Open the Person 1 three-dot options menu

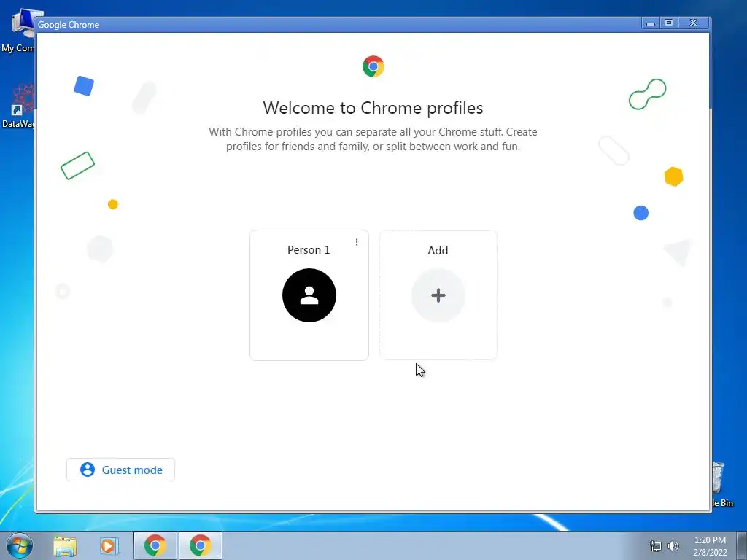pyautogui.click(x=356, y=242)
